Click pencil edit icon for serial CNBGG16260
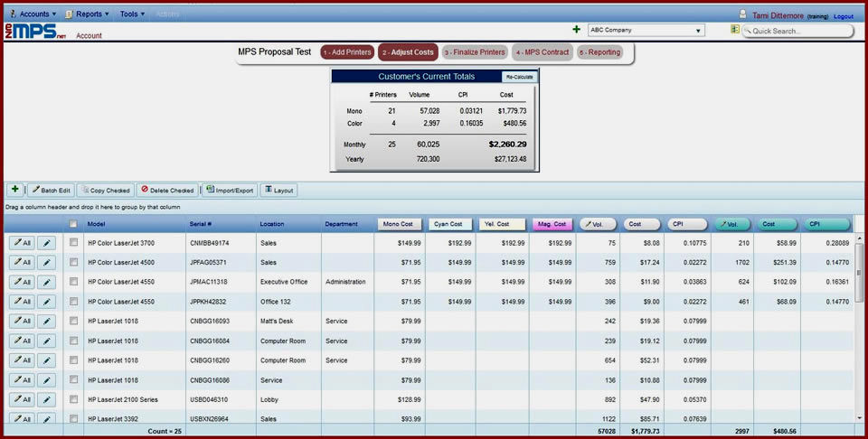 click(46, 360)
